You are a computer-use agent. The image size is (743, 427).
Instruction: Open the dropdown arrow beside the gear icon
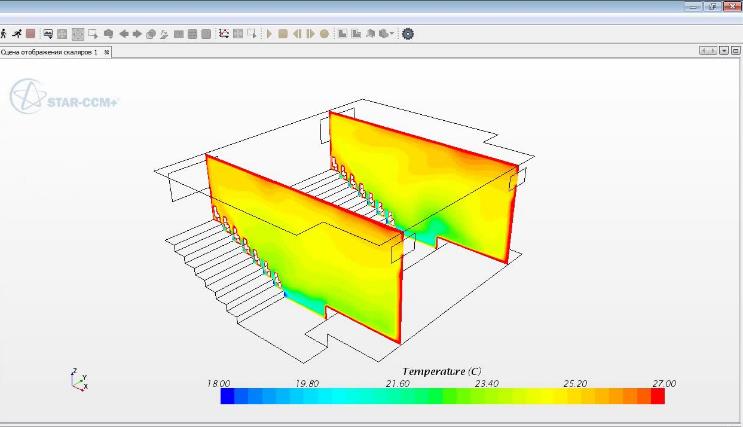pyautogui.click(x=394, y=33)
